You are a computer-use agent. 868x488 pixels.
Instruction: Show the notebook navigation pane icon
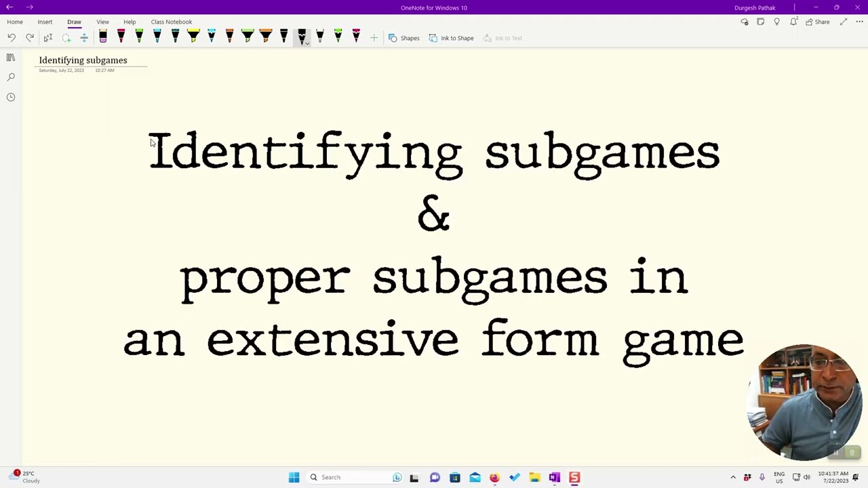(11, 58)
